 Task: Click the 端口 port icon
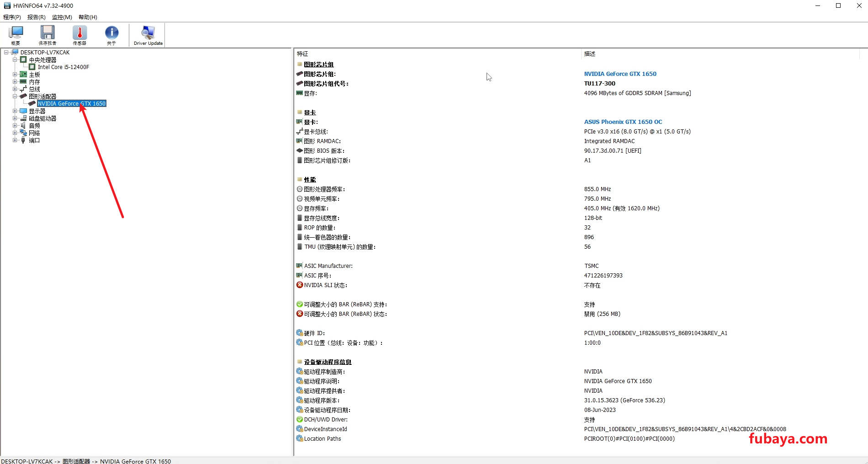click(23, 140)
